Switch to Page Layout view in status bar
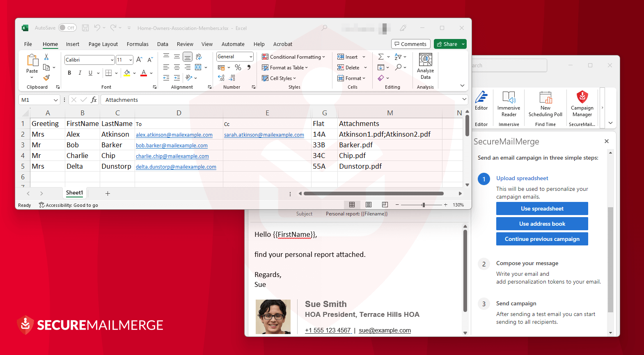This screenshot has height=355, width=644. (369, 205)
